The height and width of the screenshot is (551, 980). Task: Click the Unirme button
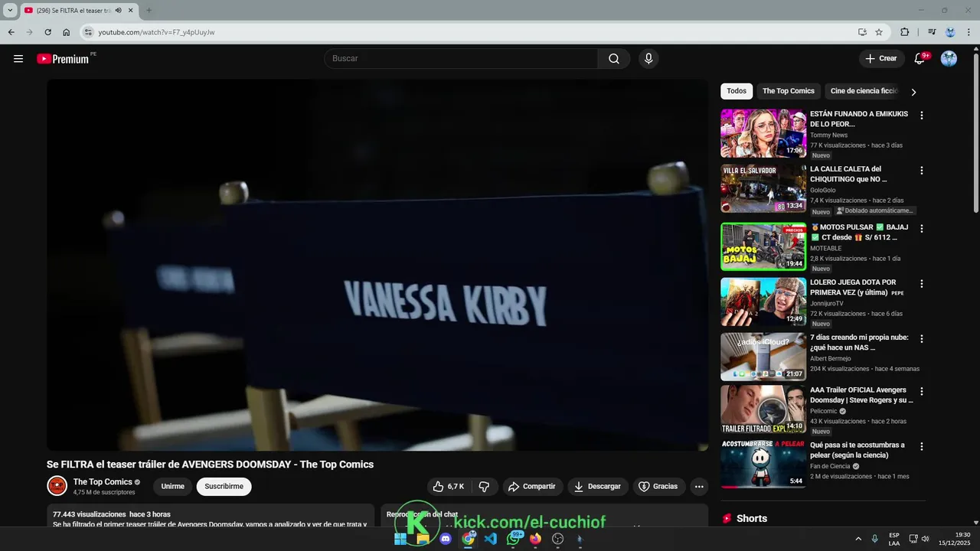point(173,487)
